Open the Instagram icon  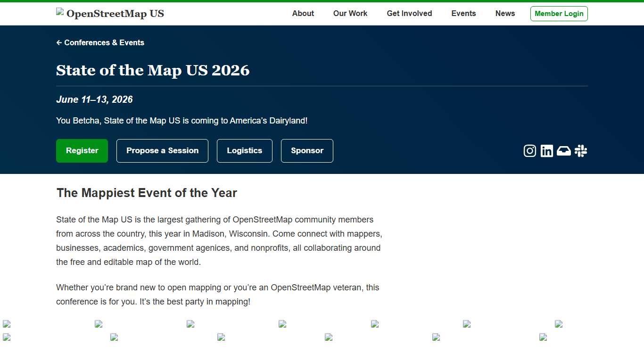pyautogui.click(x=529, y=151)
